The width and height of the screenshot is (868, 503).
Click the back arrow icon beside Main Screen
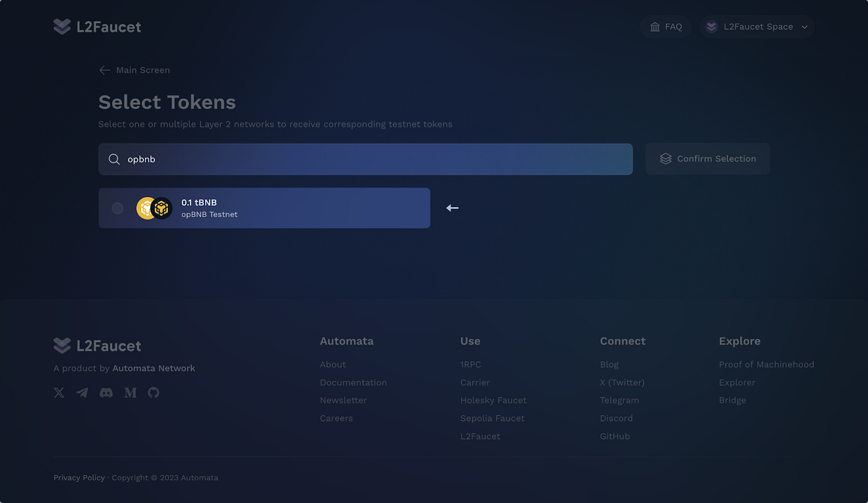click(x=105, y=70)
